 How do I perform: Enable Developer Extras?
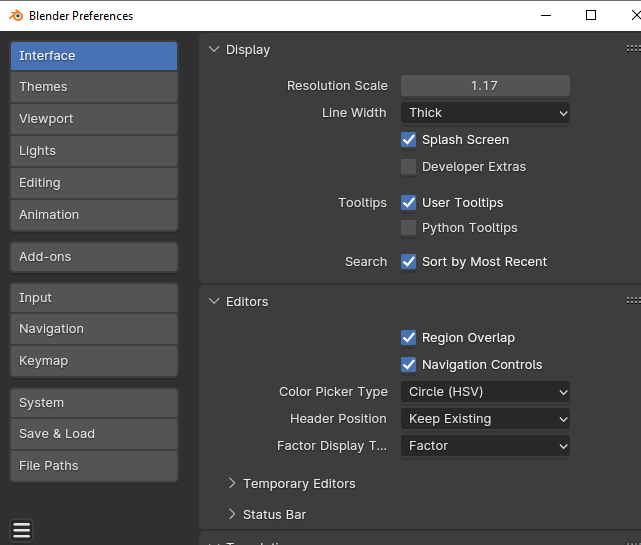pyautogui.click(x=409, y=167)
